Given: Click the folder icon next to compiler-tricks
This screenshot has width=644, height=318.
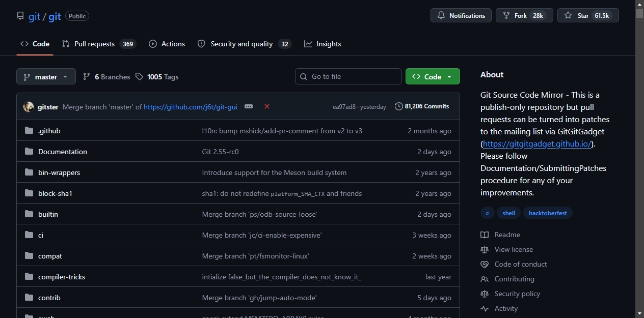Looking at the screenshot, I should click(29, 277).
